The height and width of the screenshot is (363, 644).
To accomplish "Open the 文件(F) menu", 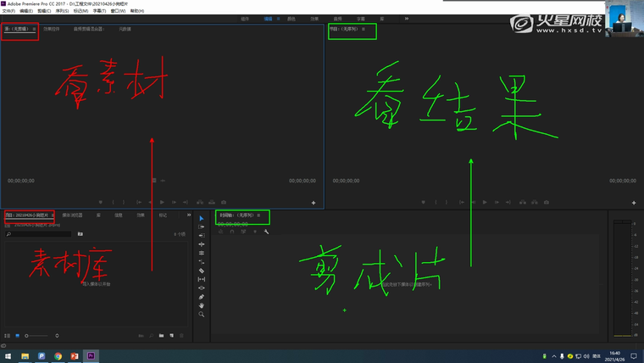I will [9, 11].
